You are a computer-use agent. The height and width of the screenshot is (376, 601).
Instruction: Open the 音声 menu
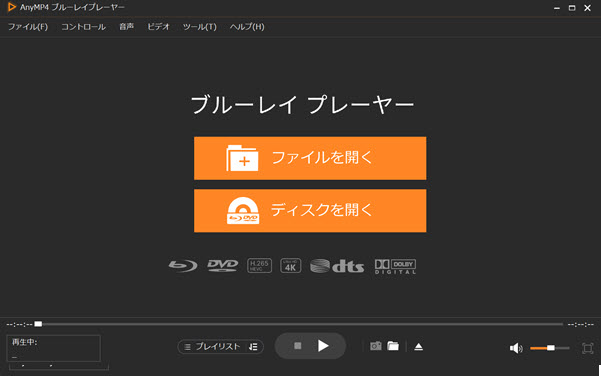tap(126, 27)
